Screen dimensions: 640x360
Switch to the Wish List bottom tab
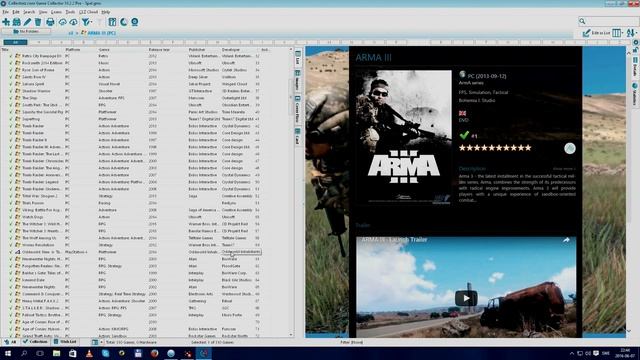(65, 342)
